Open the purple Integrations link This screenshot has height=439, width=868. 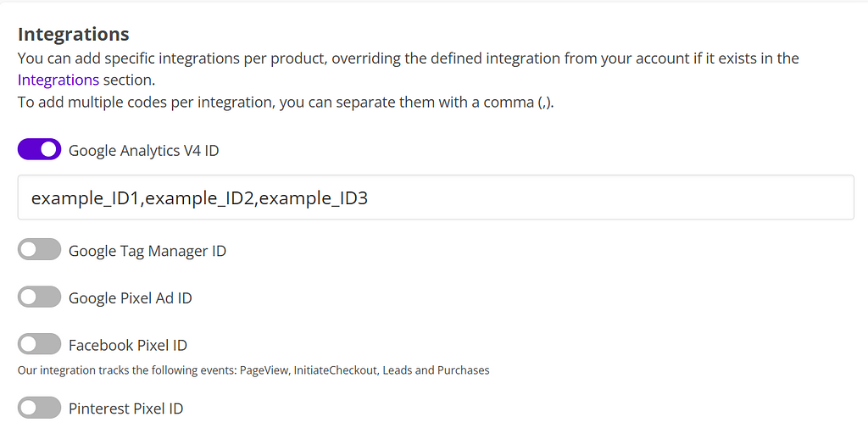tap(58, 80)
